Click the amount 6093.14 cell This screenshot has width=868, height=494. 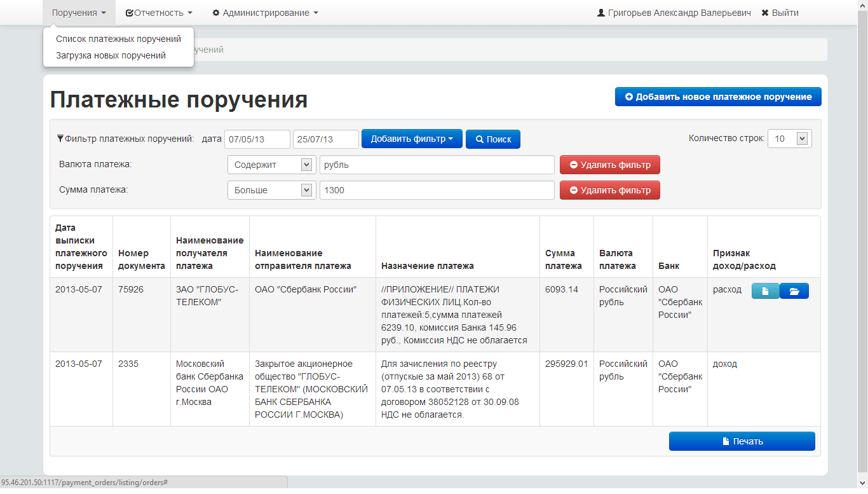coord(567,315)
